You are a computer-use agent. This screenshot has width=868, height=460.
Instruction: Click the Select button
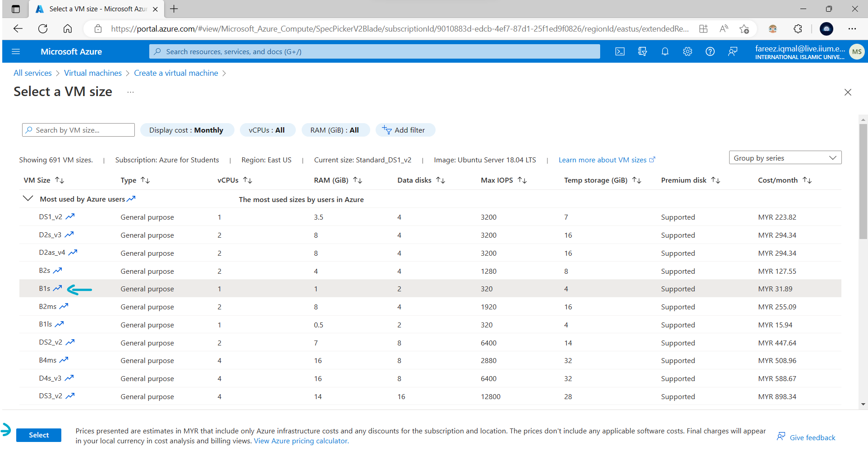pyautogui.click(x=39, y=435)
